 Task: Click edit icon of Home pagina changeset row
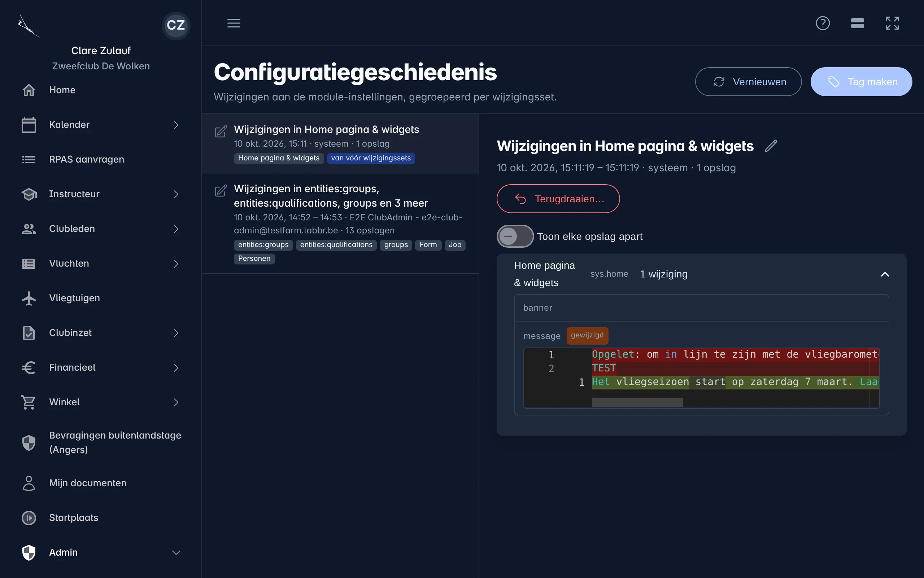(221, 131)
